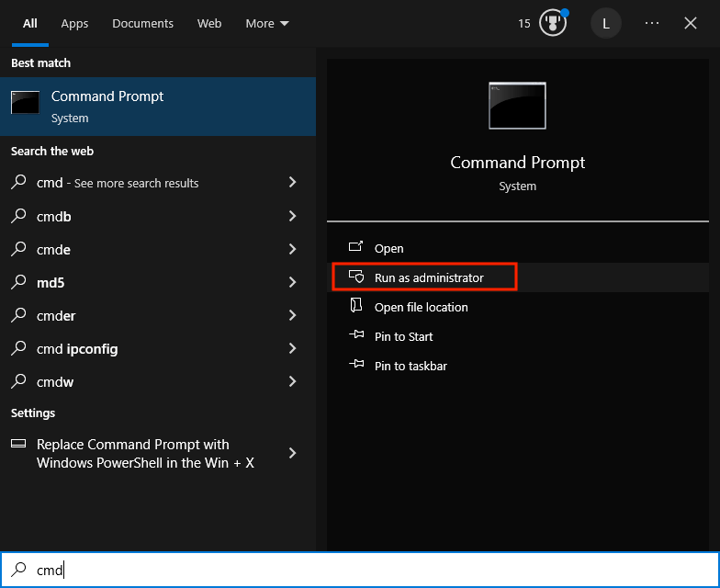Click the settings icon beside Replace Command Prompt
This screenshot has width=720, height=588.
click(18, 443)
